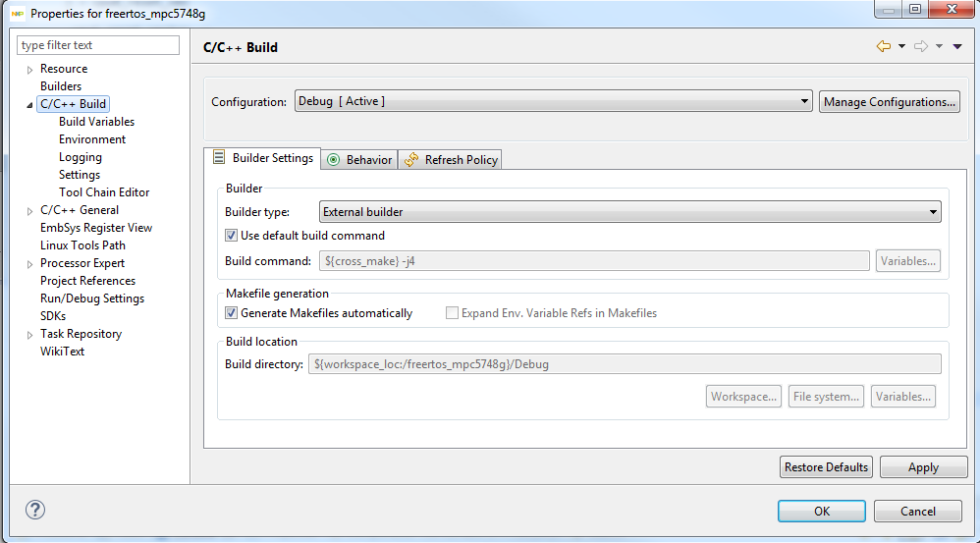The width and height of the screenshot is (980, 543).
Task: Switch to the Builder Settings tab
Action: pos(262,158)
